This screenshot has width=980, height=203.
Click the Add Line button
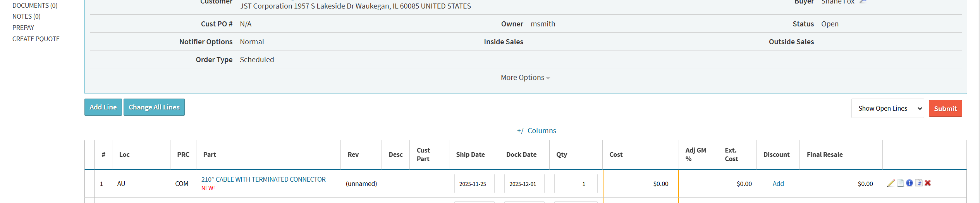[x=103, y=107]
